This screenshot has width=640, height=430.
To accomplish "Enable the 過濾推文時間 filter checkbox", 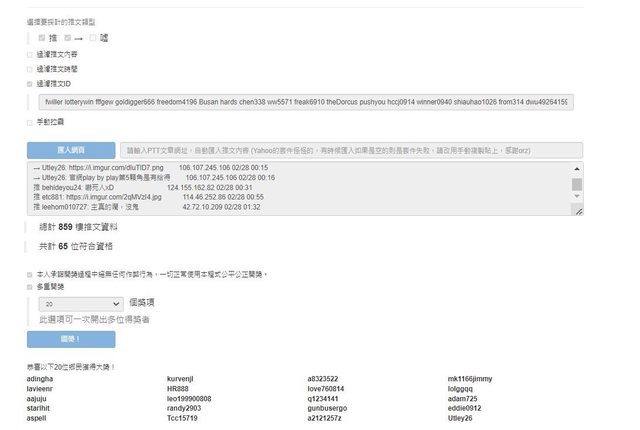I will pyautogui.click(x=29, y=69).
